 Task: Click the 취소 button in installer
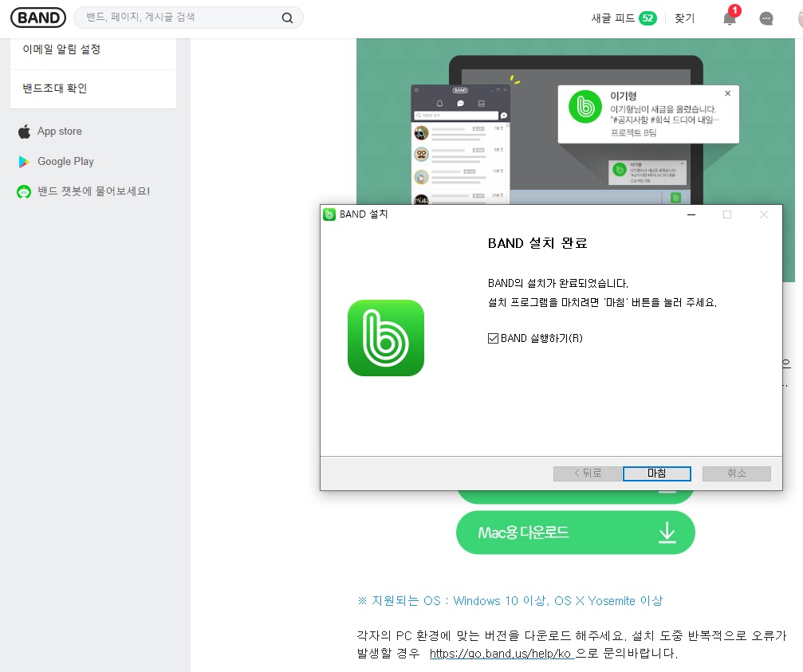[737, 474]
